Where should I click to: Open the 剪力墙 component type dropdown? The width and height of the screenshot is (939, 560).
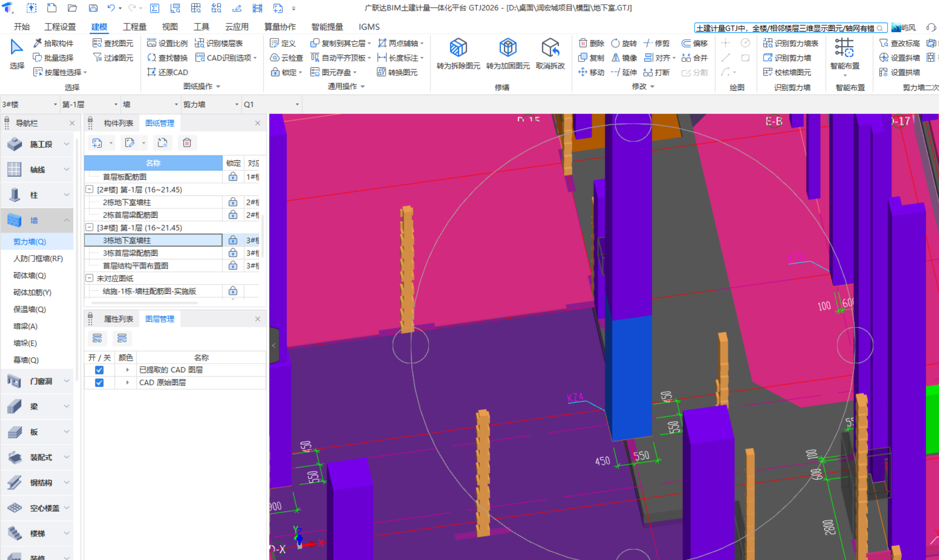(x=211, y=104)
